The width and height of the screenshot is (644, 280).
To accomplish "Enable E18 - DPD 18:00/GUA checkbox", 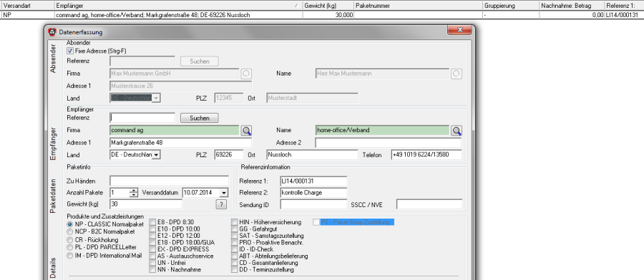I will click(152, 242).
